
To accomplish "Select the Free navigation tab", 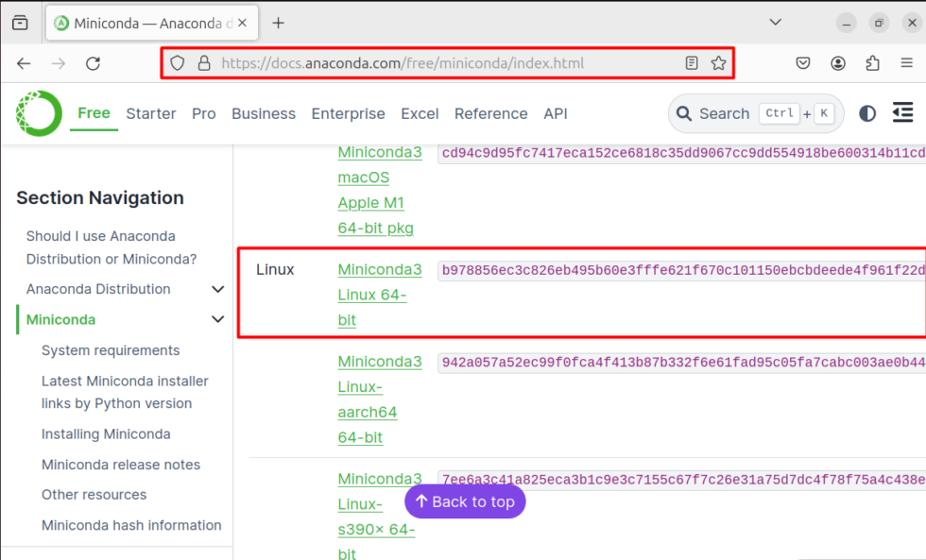I will click(94, 113).
